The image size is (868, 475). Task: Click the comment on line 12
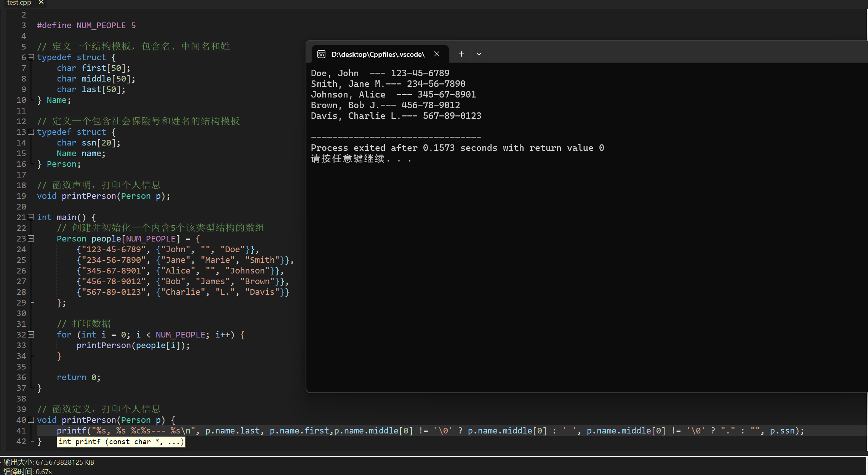(138, 121)
